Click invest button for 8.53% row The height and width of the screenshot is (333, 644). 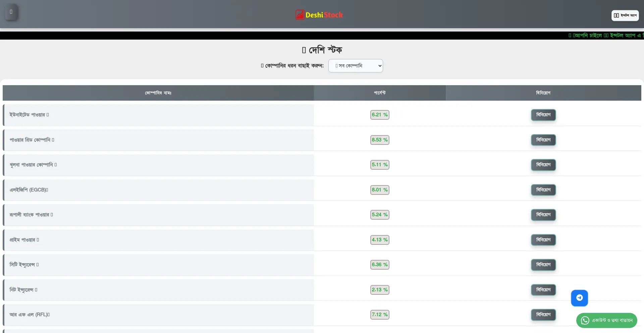pos(543,140)
